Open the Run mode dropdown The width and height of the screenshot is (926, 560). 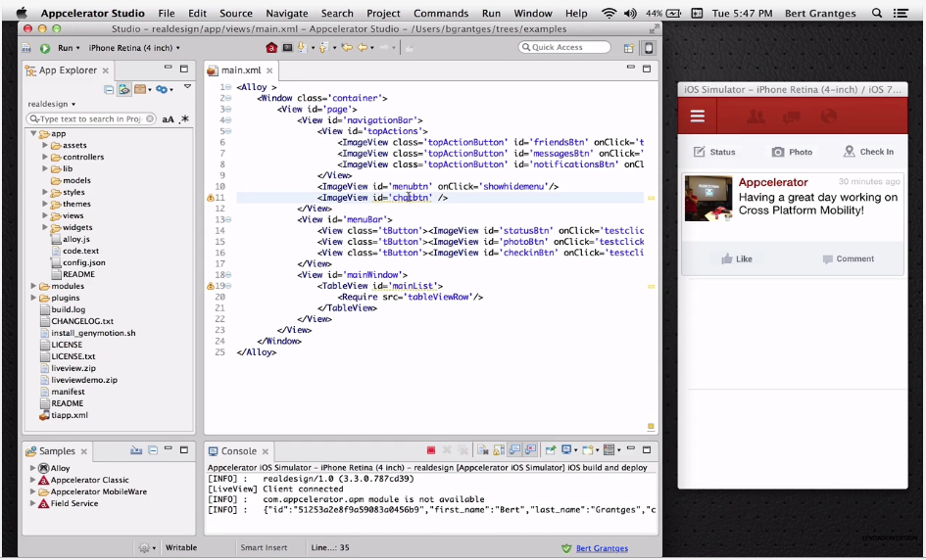click(x=70, y=48)
